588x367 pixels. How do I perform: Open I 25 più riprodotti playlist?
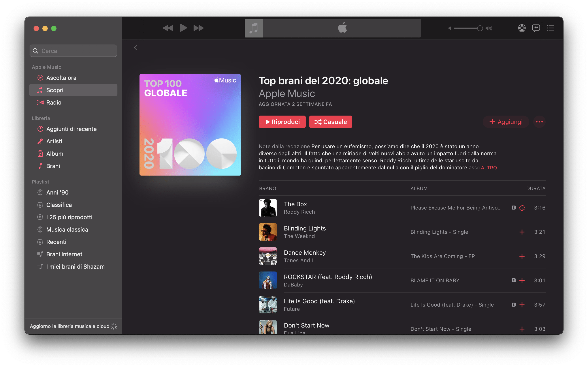(x=73, y=217)
